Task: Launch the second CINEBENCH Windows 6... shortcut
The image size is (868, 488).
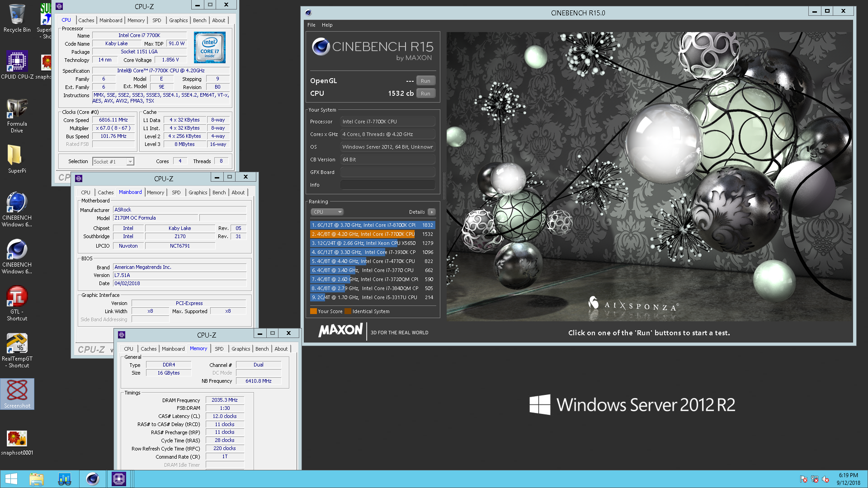Action: point(17,256)
